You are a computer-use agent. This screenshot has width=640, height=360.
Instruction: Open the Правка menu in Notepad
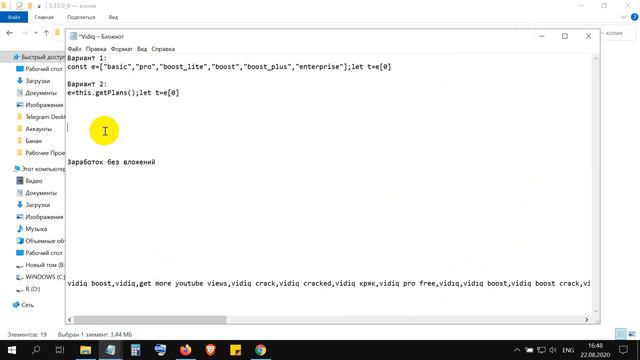pyautogui.click(x=96, y=49)
